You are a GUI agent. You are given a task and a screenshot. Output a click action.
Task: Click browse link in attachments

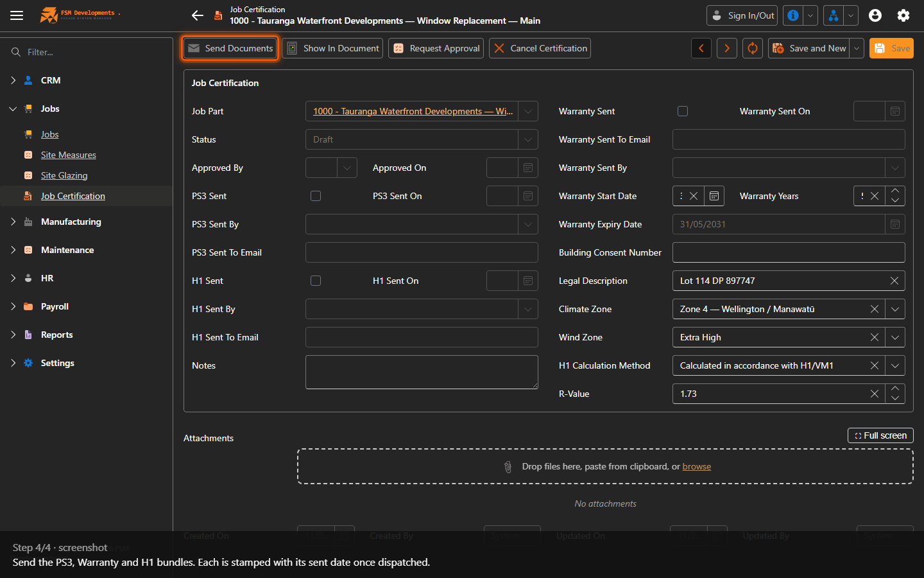tap(697, 466)
